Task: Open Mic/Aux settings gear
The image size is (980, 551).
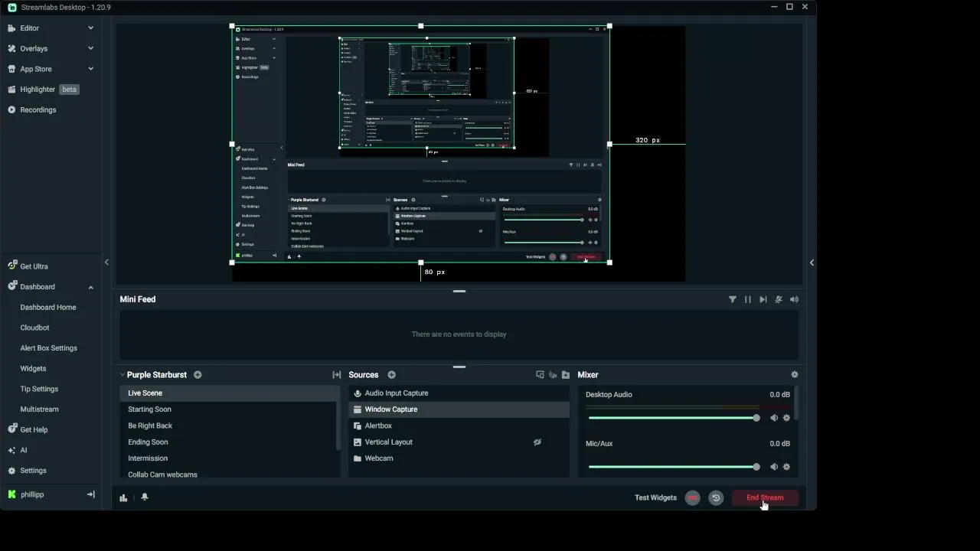Action: (x=786, y=467)
